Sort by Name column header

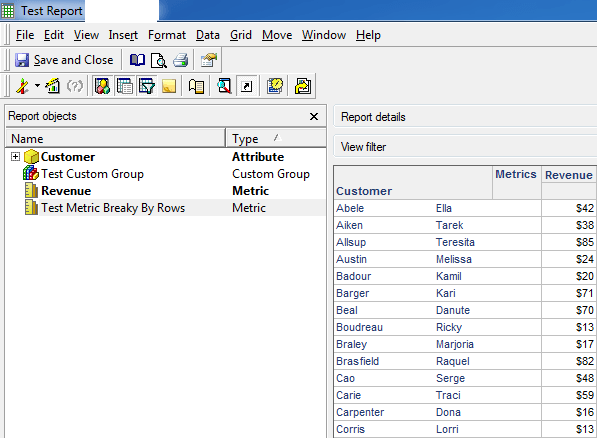coord(115,138)
